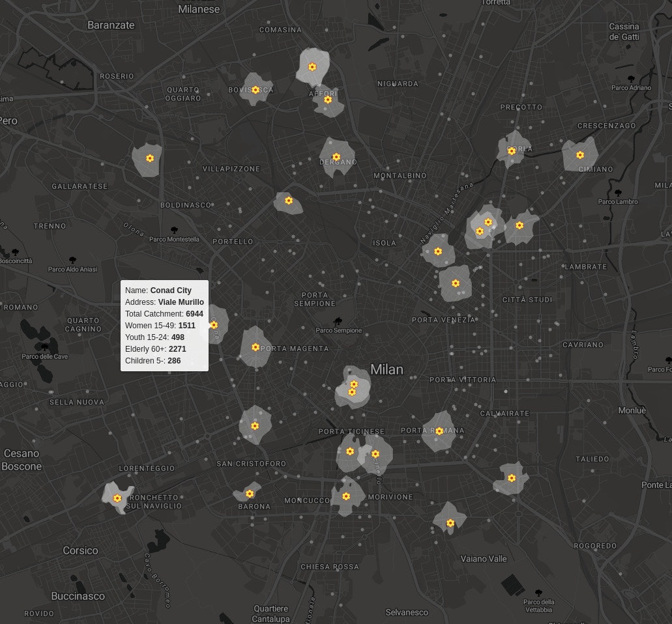672x624 pixels.
Task: Select the 'CHIESA ROSSA' district label
Action: point(330,567)
